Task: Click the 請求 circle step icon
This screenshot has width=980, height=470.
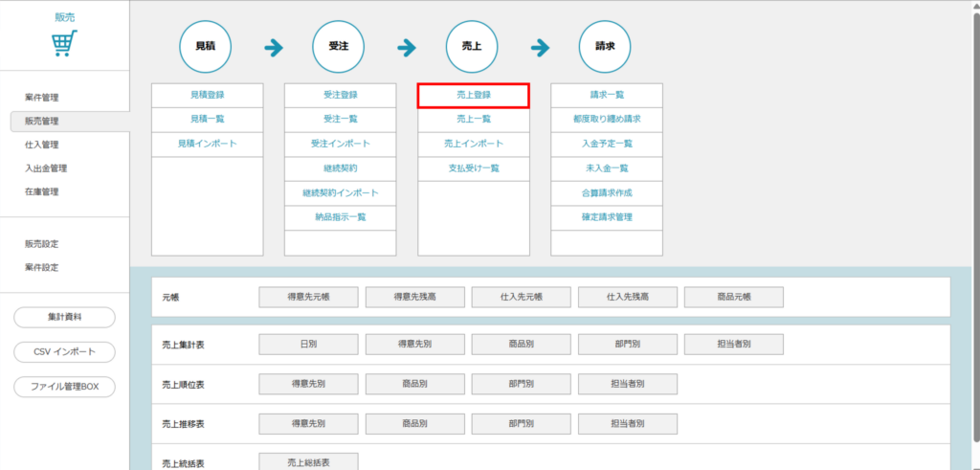Action: pyautogui.click(x=606, y=46)
